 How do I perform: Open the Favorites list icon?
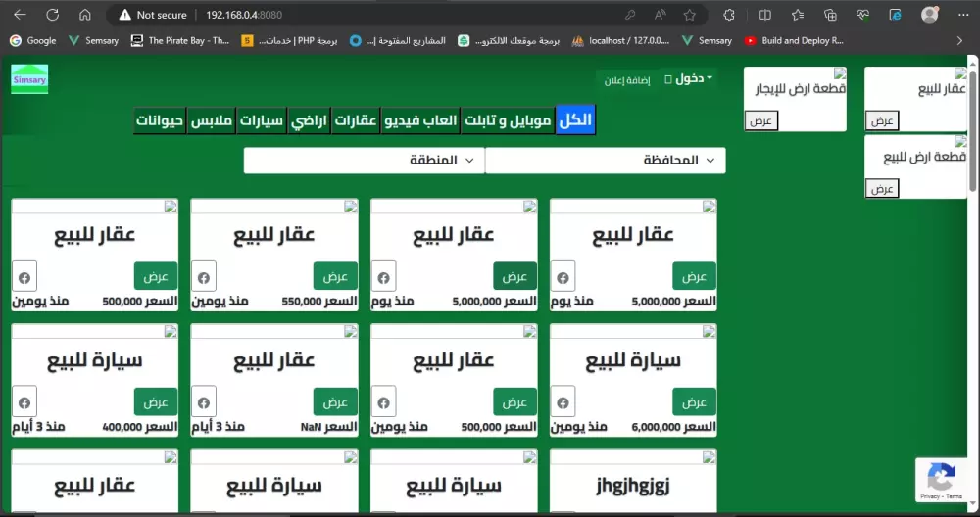click(798, 15)
